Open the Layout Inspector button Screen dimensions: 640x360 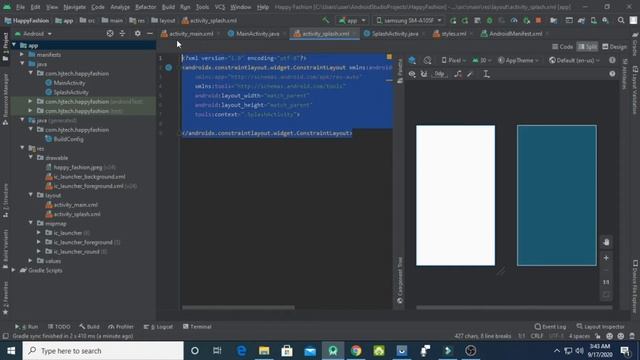[600, 327]
